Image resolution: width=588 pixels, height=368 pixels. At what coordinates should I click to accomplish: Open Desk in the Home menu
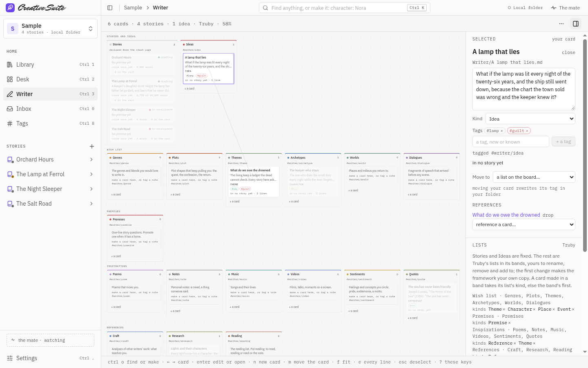click(x=50, y=79)
